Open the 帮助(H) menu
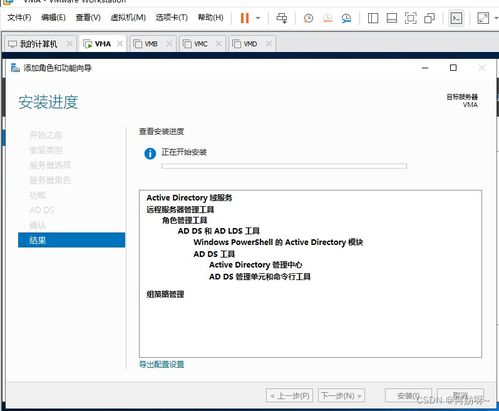The image size is (499, 411). (x=211, y=17)
